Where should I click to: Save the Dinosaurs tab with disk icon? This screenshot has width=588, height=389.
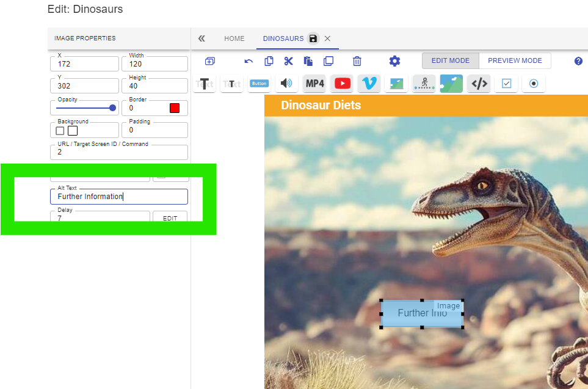[313, 38]
